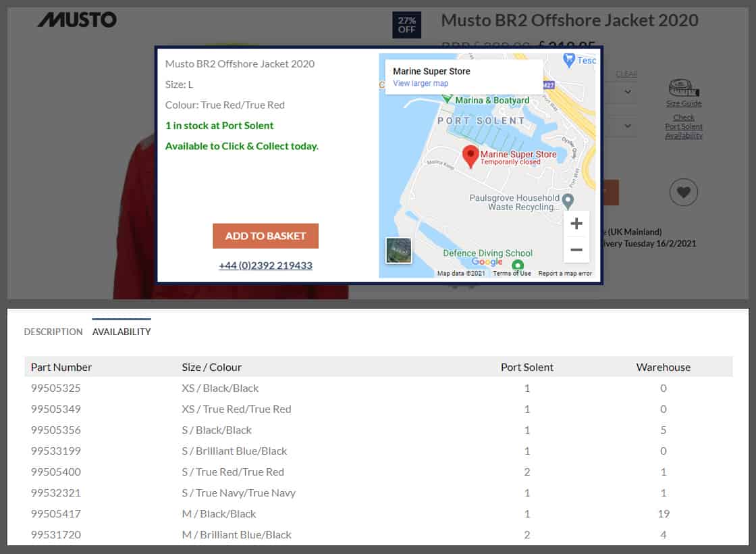
Task: Select part number 99533199
Action: tap(56, 451)
